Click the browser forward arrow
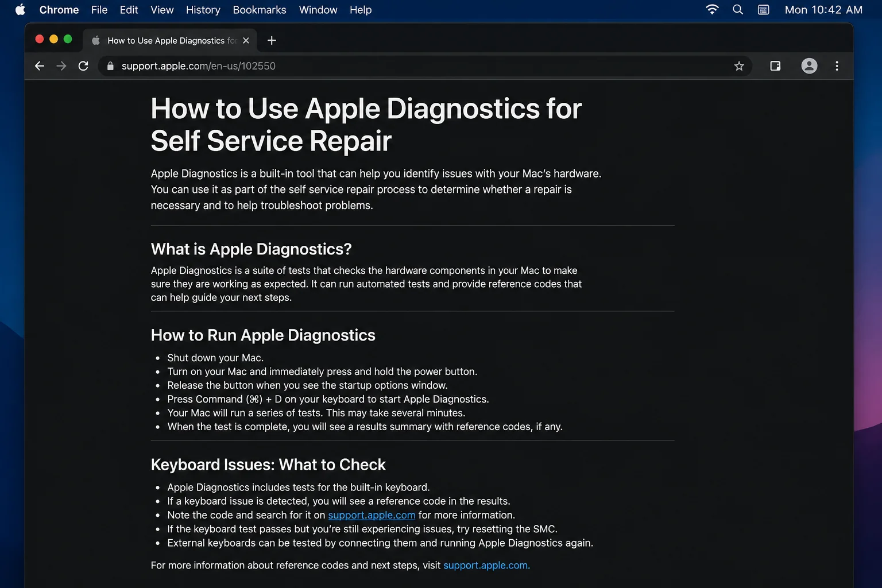The height and width of the screenshot is (588, 882). point(61,66)
